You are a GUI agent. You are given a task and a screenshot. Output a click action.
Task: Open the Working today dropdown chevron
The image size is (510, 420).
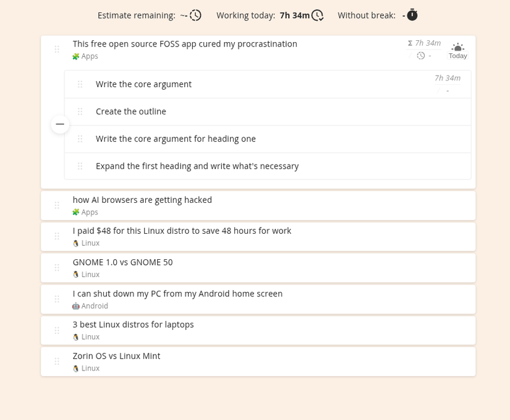point(317,15)
